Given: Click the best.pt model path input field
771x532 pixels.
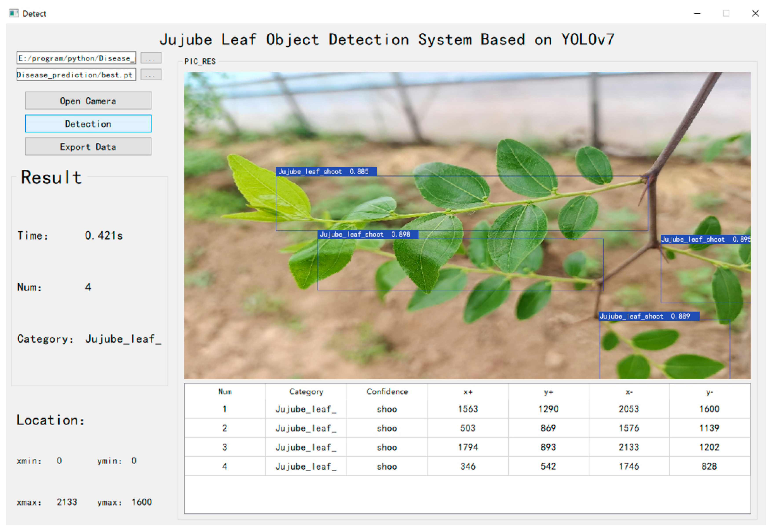Looking at the screenshot, I should (x=76, y=75).
